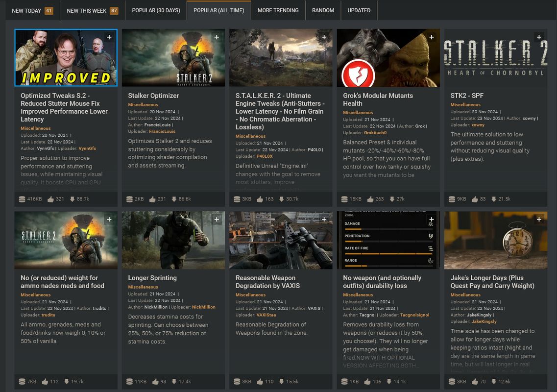This screenshot has width=557, height=392.
Task: Open Jake's Longer Days clock thumbnail
Action: (495, 240)
